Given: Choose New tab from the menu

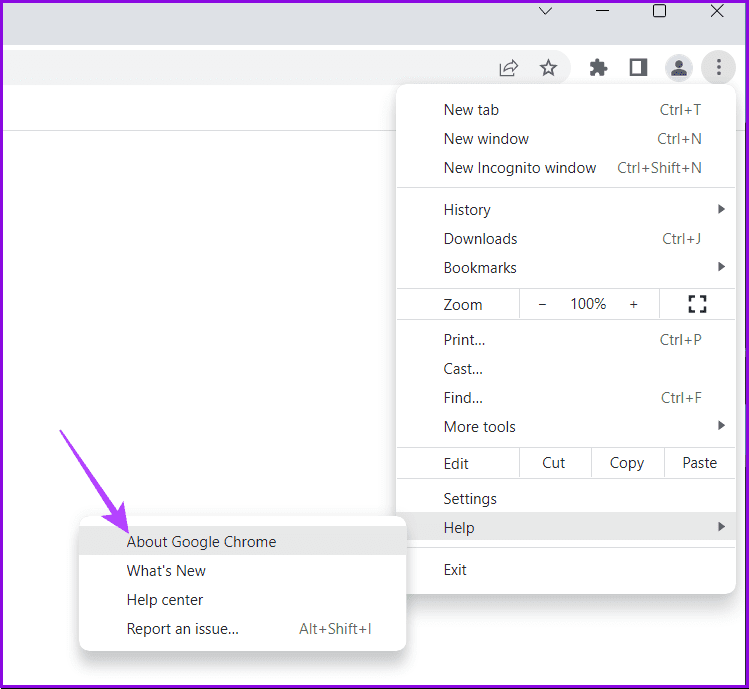Looking at the screenshot, I should point(566,110).
